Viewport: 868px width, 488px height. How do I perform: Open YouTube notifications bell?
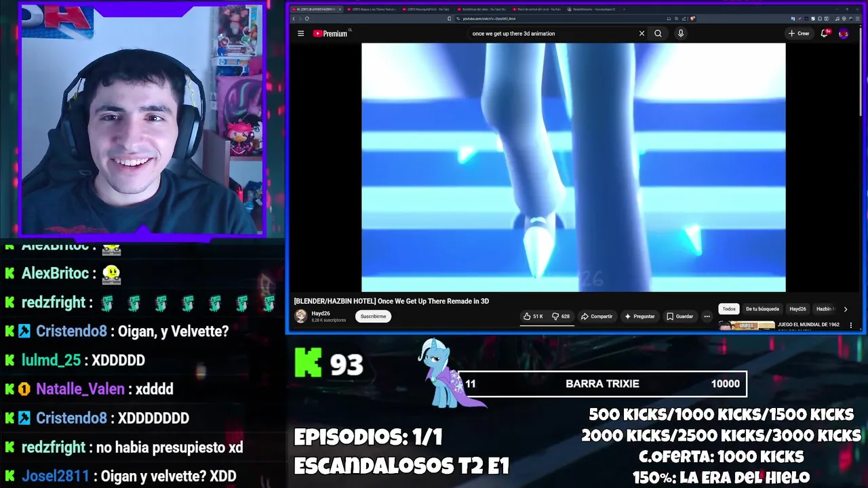click(x=825, y=33)
